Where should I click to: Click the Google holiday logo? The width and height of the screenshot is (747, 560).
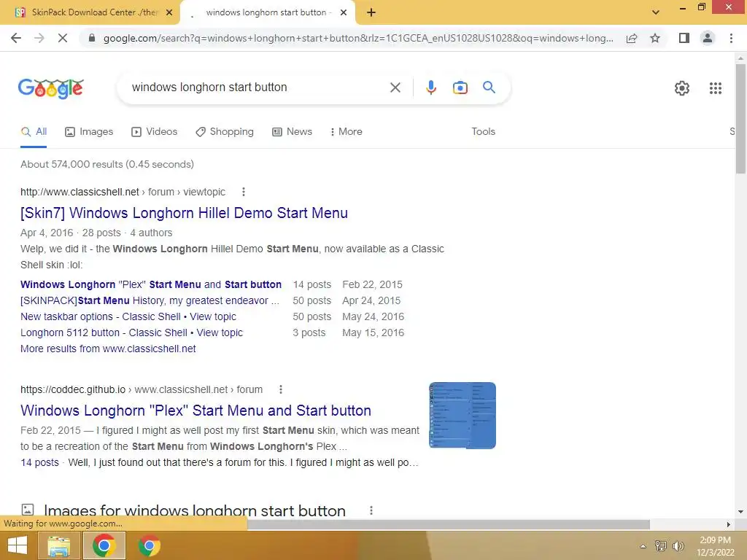pyautogui.click(x=51, y=88)
